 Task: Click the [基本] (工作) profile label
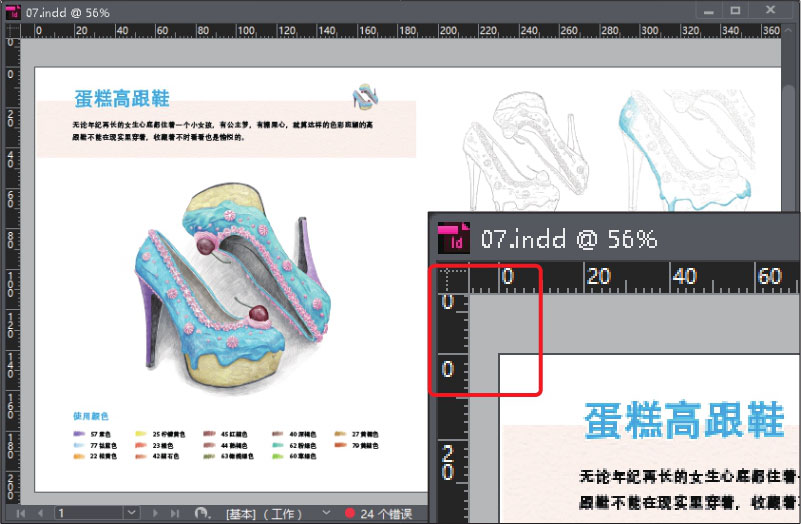(264, 513)
